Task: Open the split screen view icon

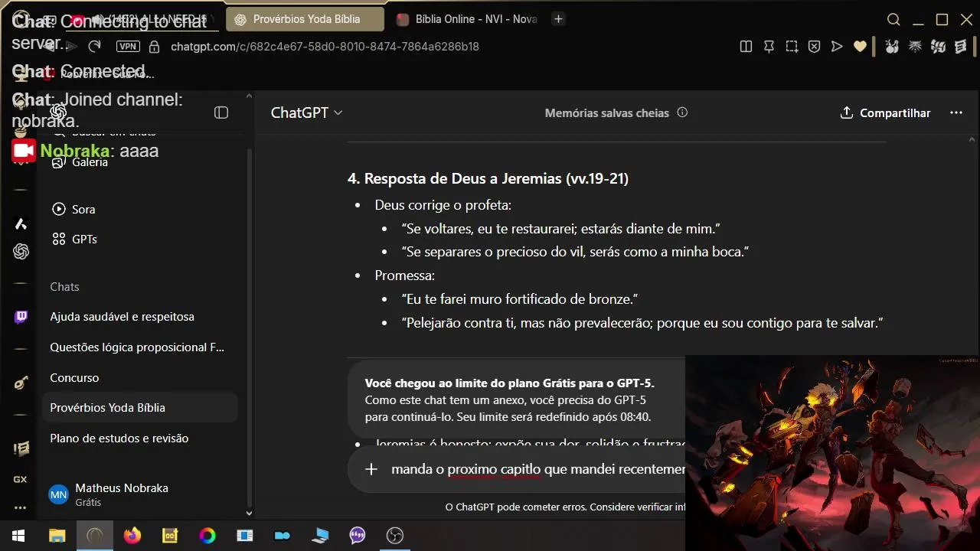Action: pyautogui.click(x=746, y=47)
